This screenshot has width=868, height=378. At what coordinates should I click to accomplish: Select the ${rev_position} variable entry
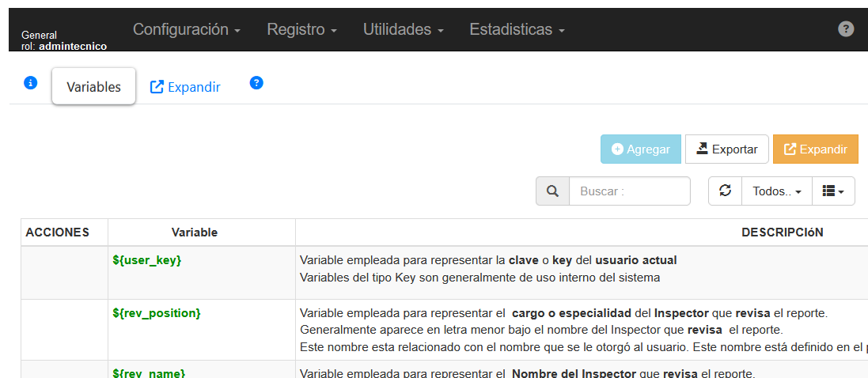pos(157,313)
